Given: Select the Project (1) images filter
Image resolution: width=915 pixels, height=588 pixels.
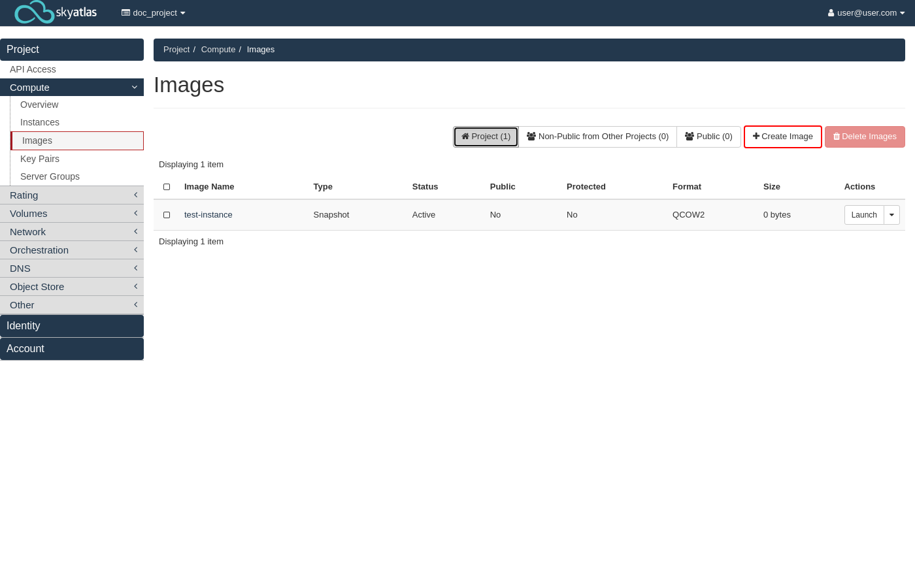Looking at the screenshot, I should click(x=486, y=137).
